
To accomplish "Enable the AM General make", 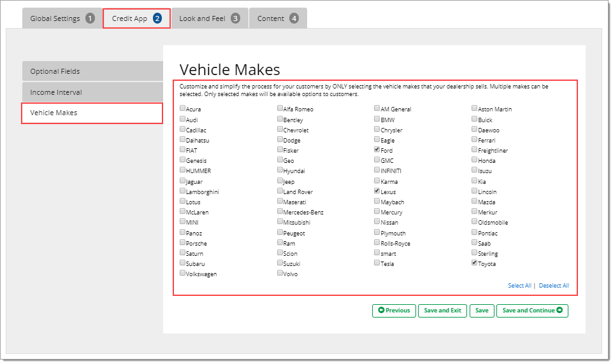I will coord(377,108).
